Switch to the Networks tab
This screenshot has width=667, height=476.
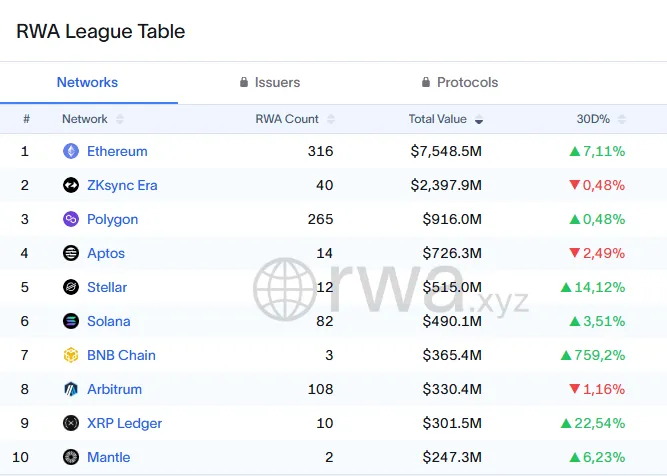point(87,83)
